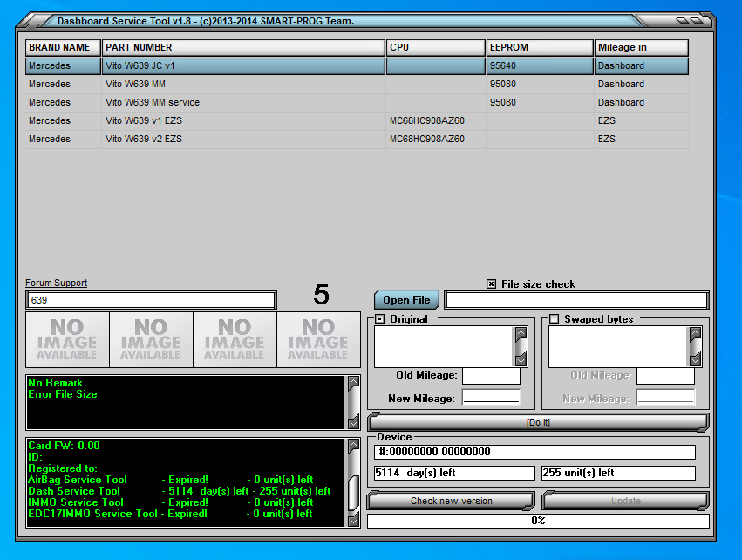
Task: Click the CPU column header
Action: pyautogui.click(x=436, y=47)
